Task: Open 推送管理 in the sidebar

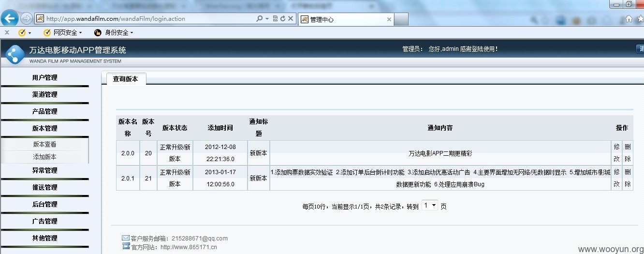Action: click(x=44, y=187)
